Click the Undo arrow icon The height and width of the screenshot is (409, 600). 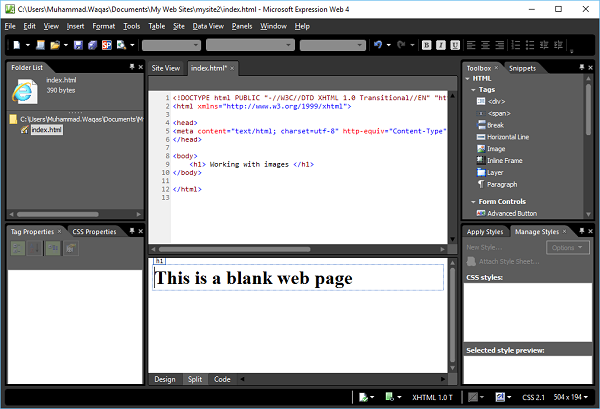[x=376, y=45]
